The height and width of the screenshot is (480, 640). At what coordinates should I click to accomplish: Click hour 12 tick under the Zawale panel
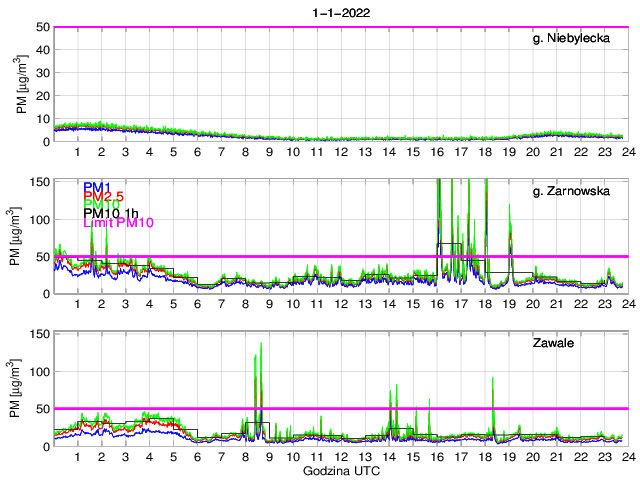(341, 457)
